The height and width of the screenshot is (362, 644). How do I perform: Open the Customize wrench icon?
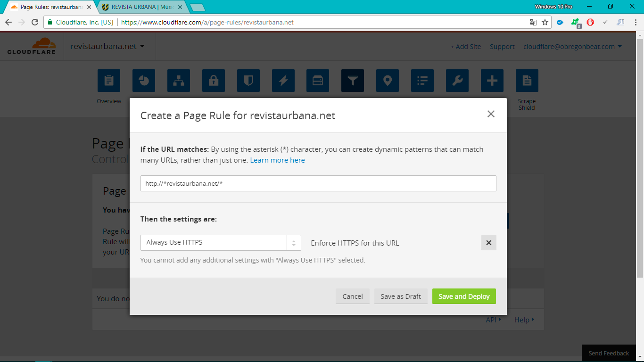tap(457, 81)
